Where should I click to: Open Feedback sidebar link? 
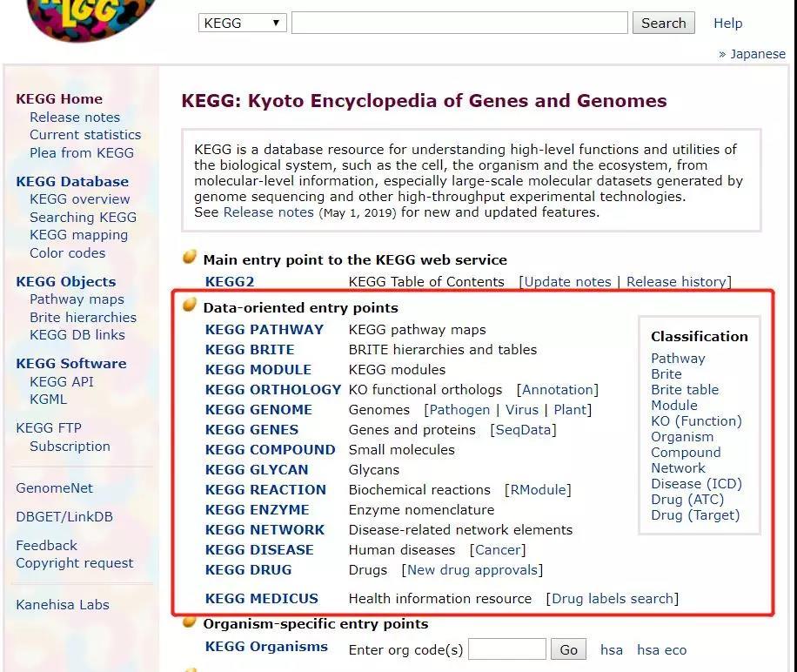46,546
